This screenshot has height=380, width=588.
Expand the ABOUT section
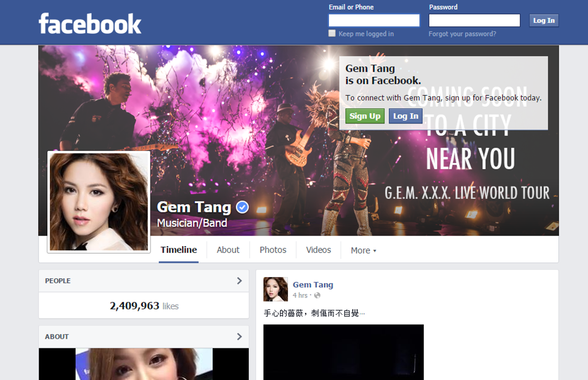coord(240,337)
